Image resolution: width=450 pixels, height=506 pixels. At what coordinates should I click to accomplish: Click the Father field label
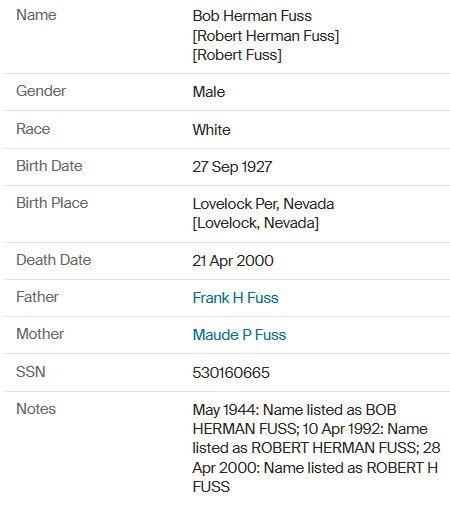(38, 297)
